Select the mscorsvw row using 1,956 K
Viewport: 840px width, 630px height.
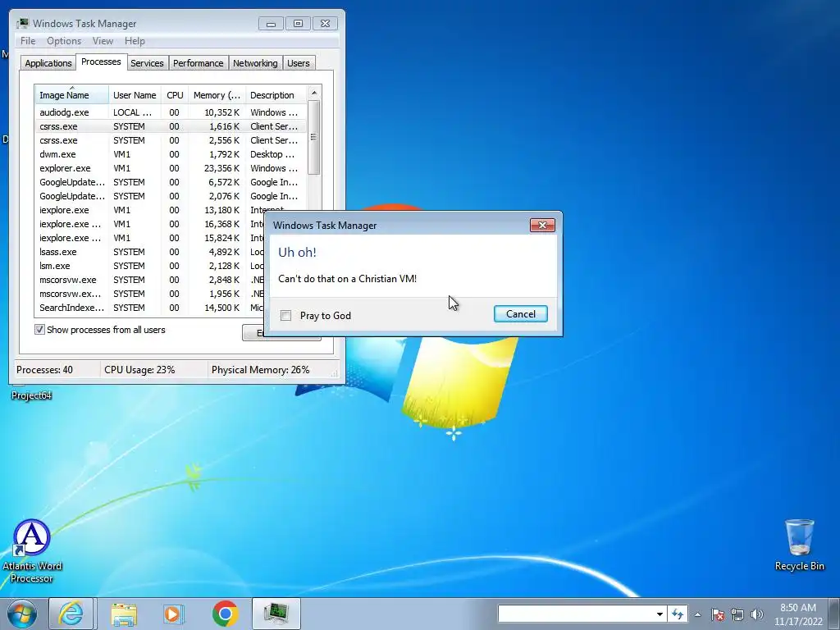150,294
